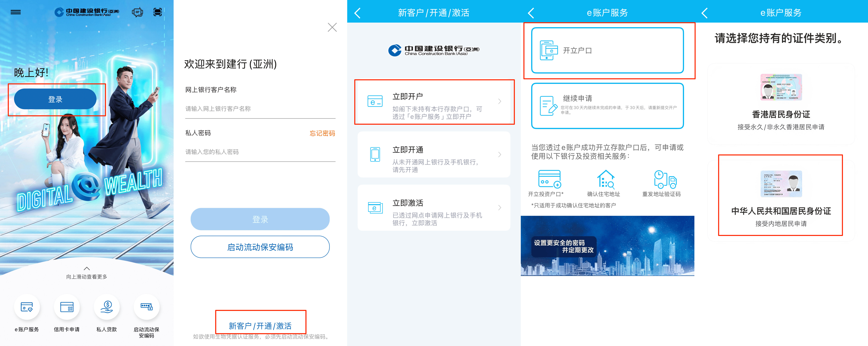
Task: Expand the 立即开通 row chevron
Action: pos(500,155)
